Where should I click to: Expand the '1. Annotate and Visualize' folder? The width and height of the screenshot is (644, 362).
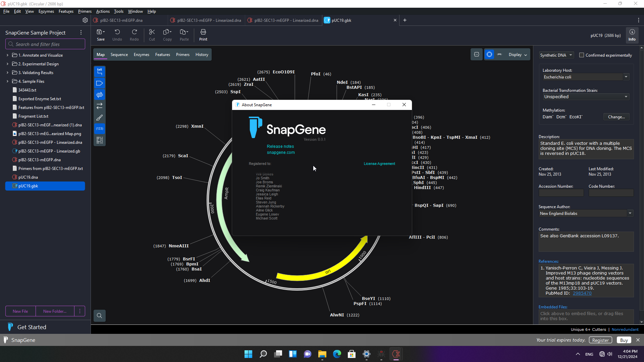coord(7,55)
